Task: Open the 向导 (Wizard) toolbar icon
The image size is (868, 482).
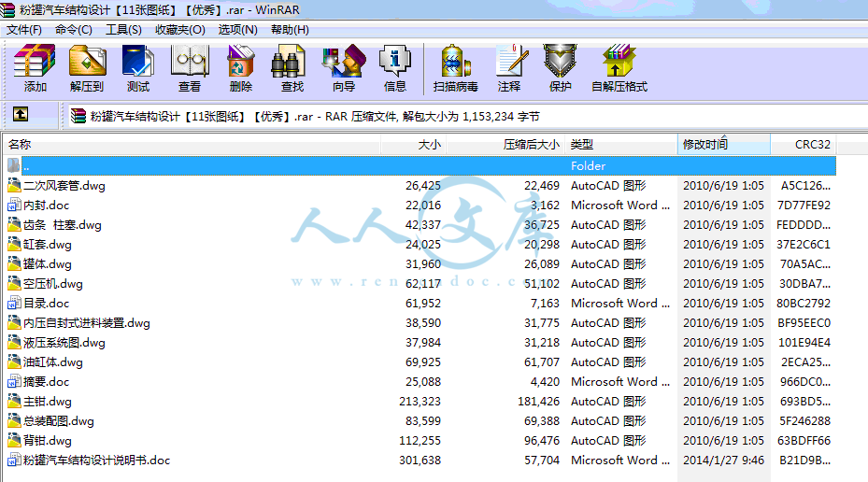Action: [344, 61]
